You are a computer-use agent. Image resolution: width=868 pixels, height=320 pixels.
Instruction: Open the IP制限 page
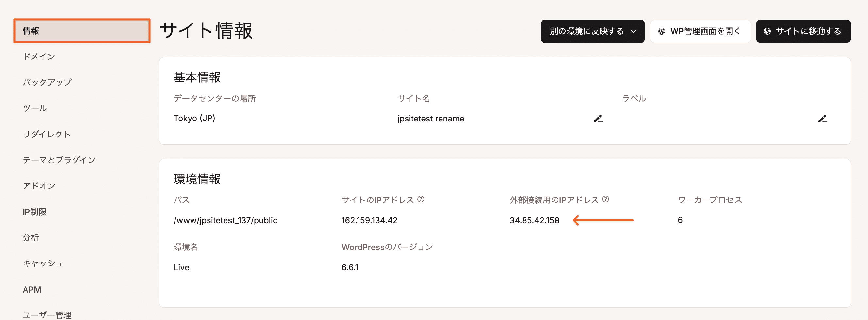pos(34,212)
